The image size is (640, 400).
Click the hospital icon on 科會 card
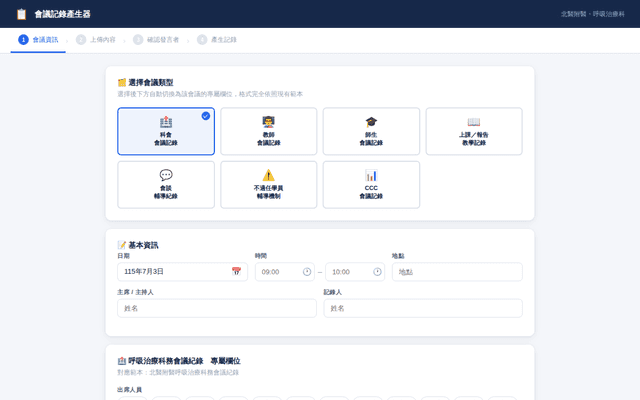(x=166, y=122)
